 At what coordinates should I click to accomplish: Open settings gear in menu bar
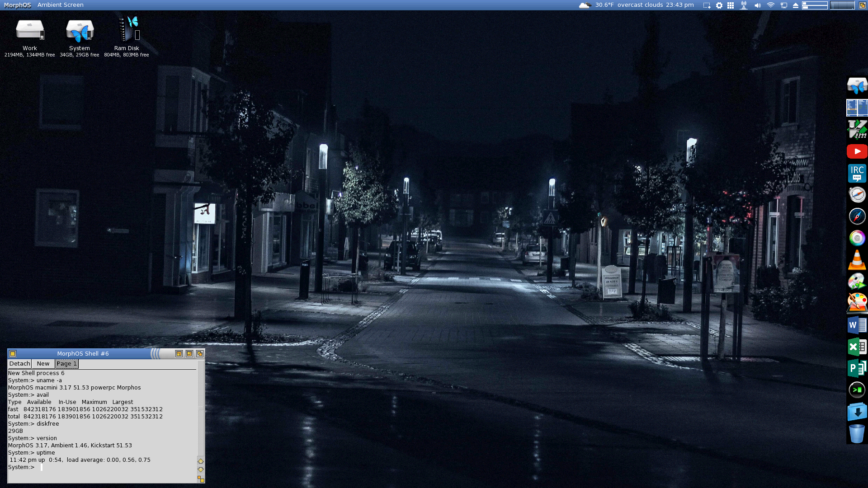719,5
